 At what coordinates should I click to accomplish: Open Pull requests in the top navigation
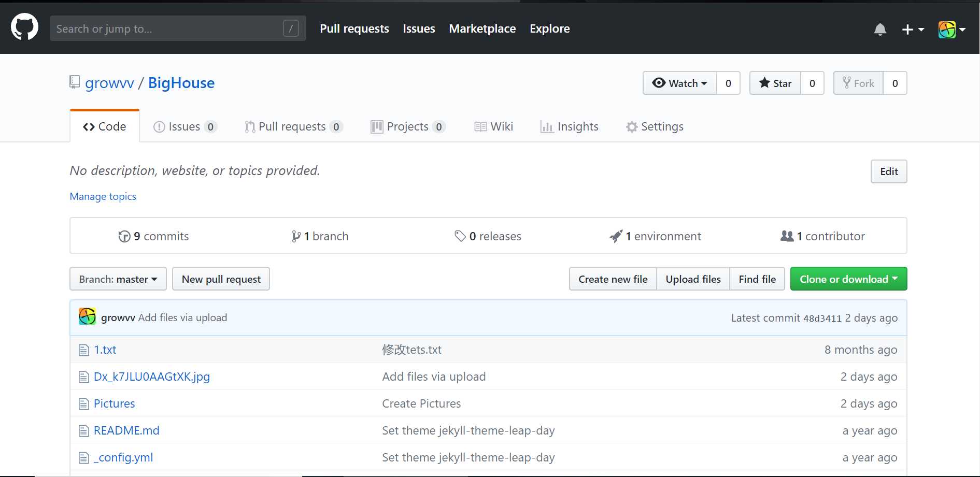click(x=354, y=28)
